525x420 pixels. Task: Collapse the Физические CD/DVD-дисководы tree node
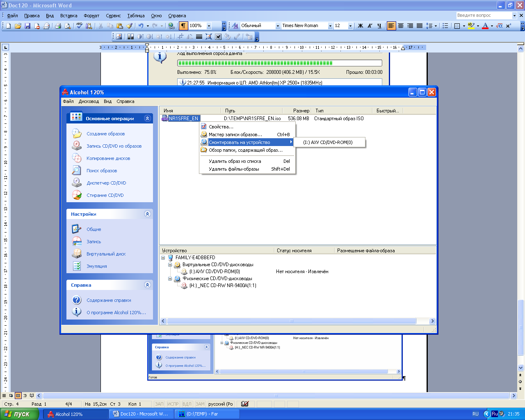[x=170, y=278]
